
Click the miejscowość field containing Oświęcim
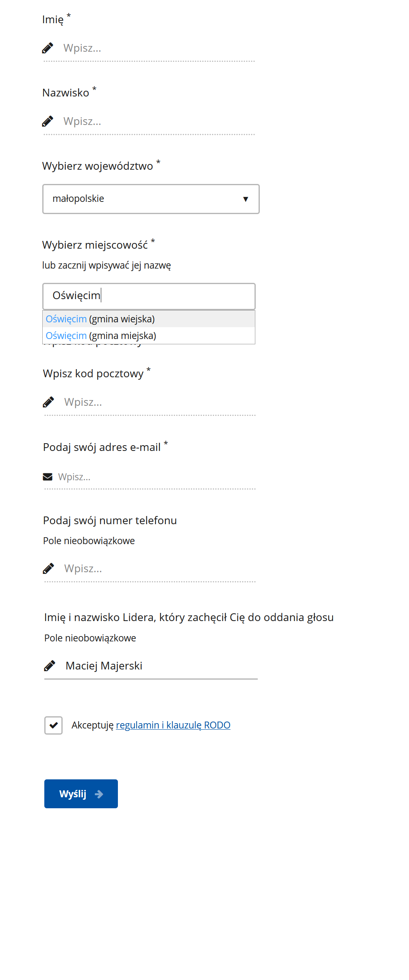tap(149, 296)
